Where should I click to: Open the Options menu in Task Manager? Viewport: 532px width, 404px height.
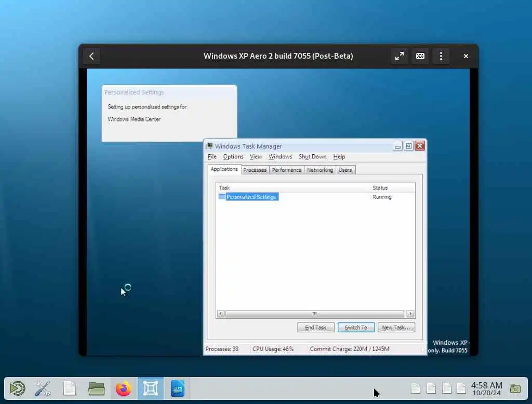coord(233,157)
